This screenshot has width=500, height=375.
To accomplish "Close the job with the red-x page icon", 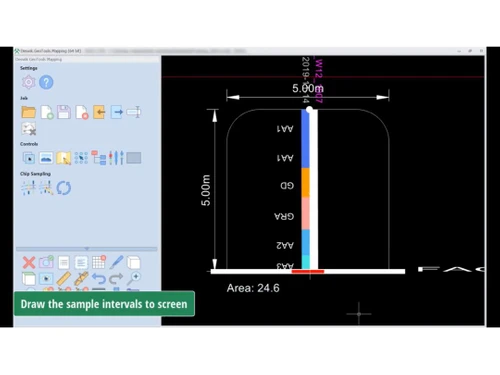I will point(82,112).
